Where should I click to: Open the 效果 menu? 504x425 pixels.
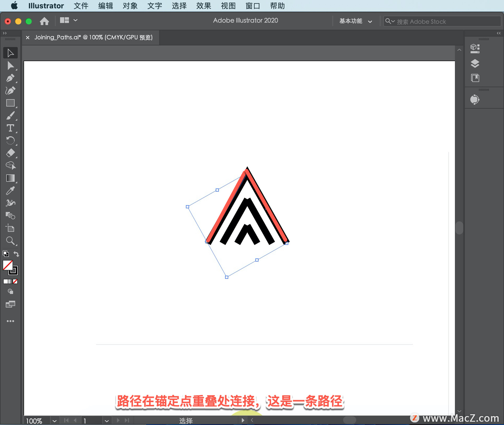203,6
